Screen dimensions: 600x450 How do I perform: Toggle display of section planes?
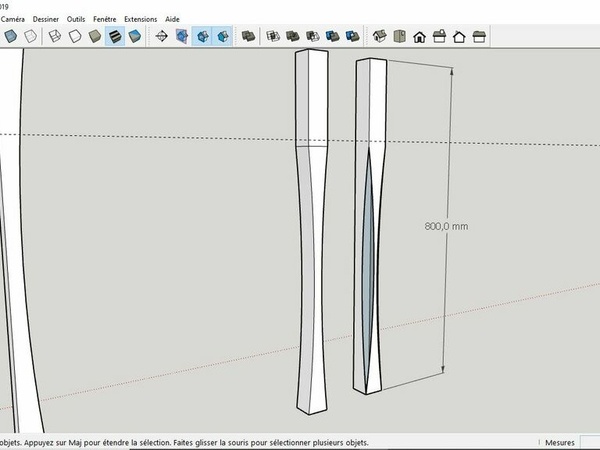point(182,36)
